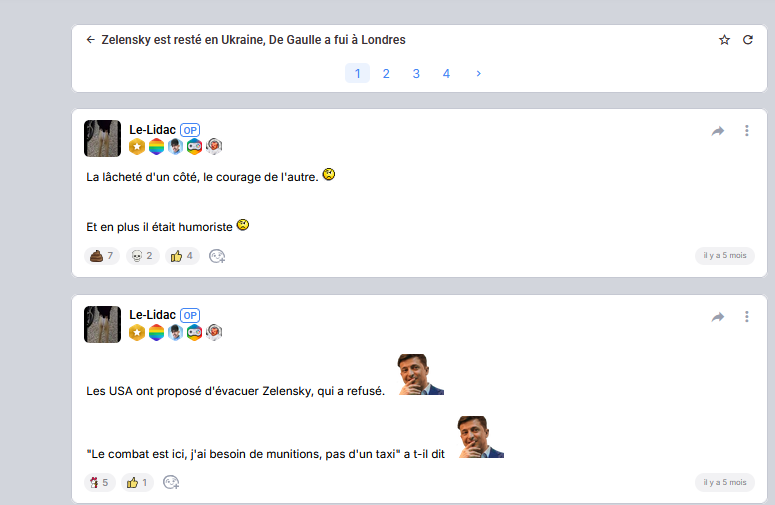Toggle the rooster reaction with 5 votes

(99, 482)
